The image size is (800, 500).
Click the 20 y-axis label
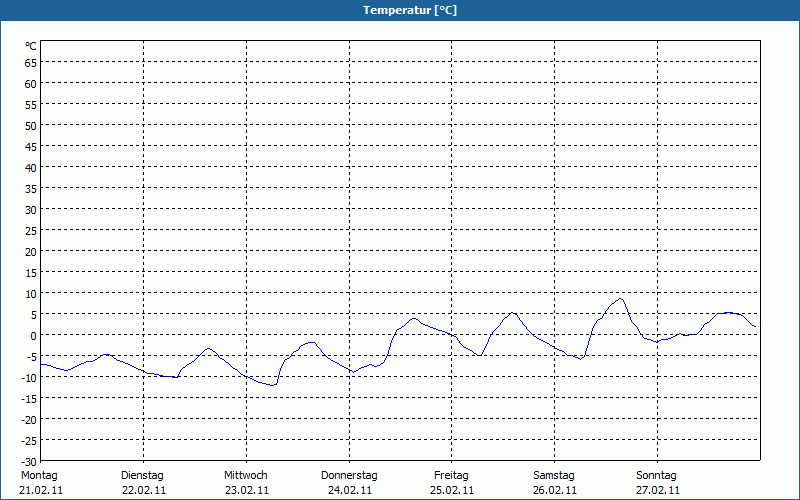(31, 252)
